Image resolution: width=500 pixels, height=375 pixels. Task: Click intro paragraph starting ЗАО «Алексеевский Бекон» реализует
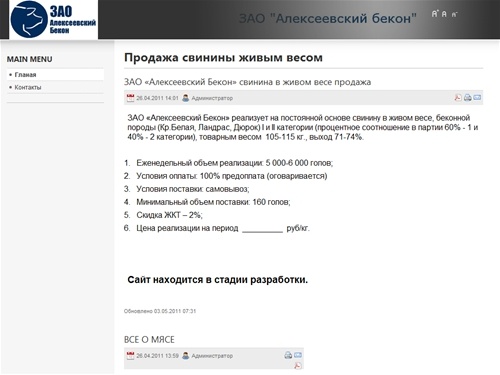click(x=303, y=127)
